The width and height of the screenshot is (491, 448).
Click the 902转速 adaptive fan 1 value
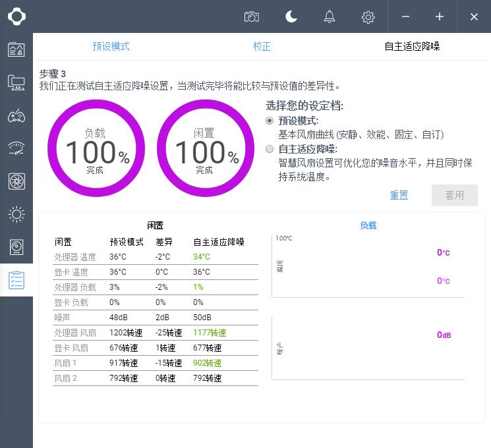[208, 363]
